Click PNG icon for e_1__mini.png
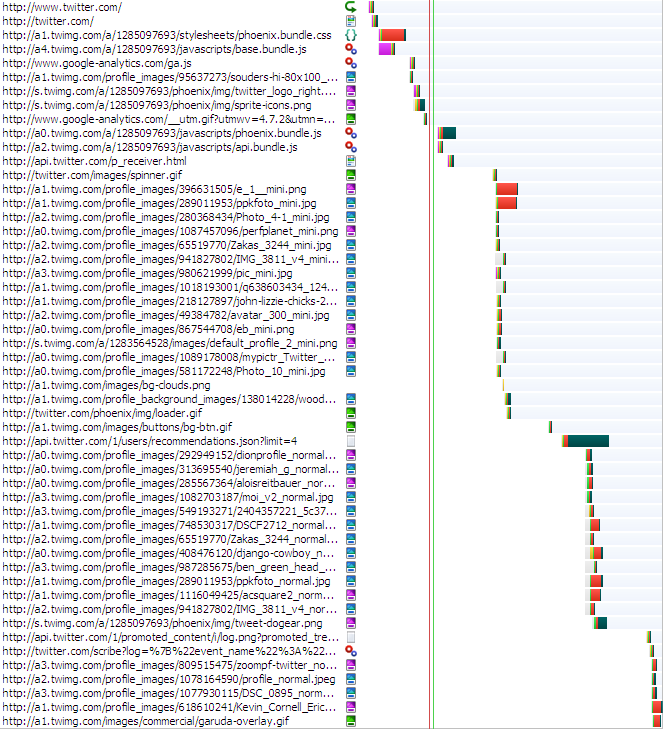Image resolution: width=663 pixels, height=729 pixels. coord(351,189)
